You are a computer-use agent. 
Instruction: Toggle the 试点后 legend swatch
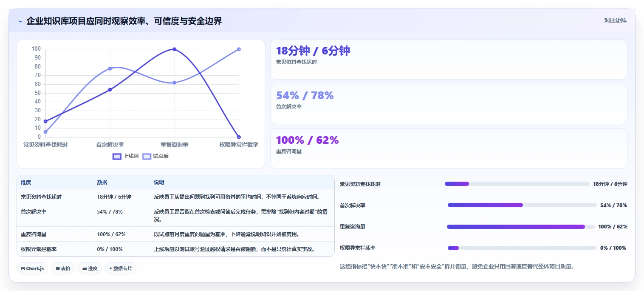coord(147,156)
